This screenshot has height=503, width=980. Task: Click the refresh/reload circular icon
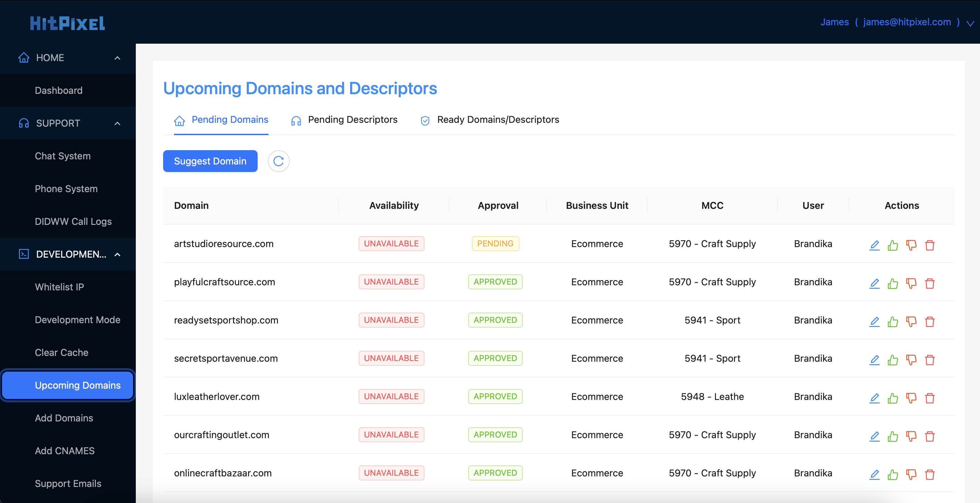278,161
